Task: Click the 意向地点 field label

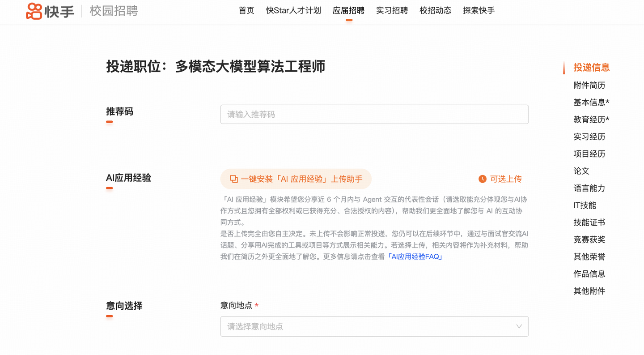Action: point(236,305)
